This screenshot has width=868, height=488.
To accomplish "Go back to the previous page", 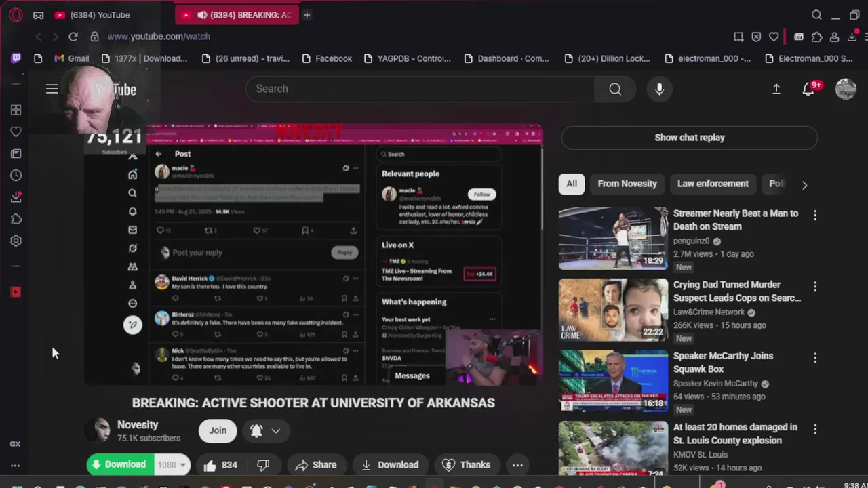I will pyautogui.click(x=39, y=37).
